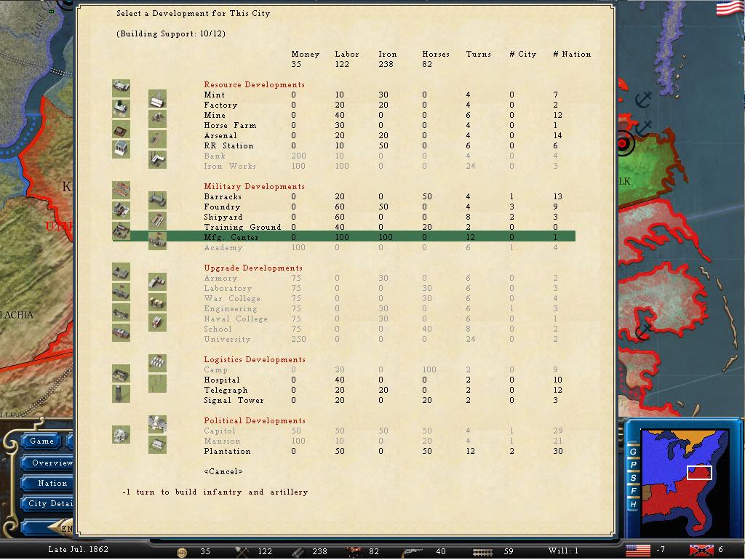Click the railroad track icon in status bar

483,552
